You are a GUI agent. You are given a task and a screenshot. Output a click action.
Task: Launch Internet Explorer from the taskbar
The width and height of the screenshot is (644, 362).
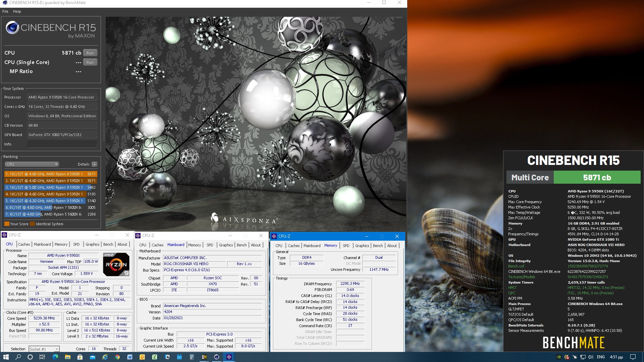[105, 357]
